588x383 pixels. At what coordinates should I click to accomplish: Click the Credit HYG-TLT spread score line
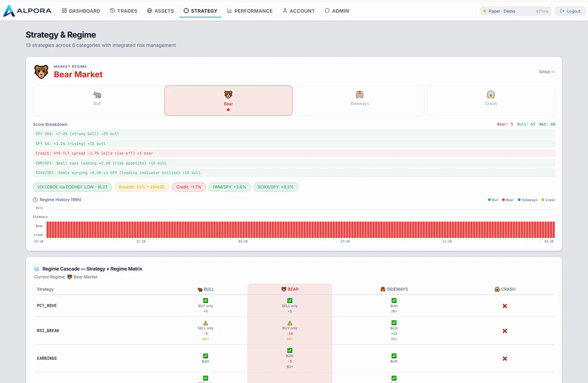coord(294,153)
